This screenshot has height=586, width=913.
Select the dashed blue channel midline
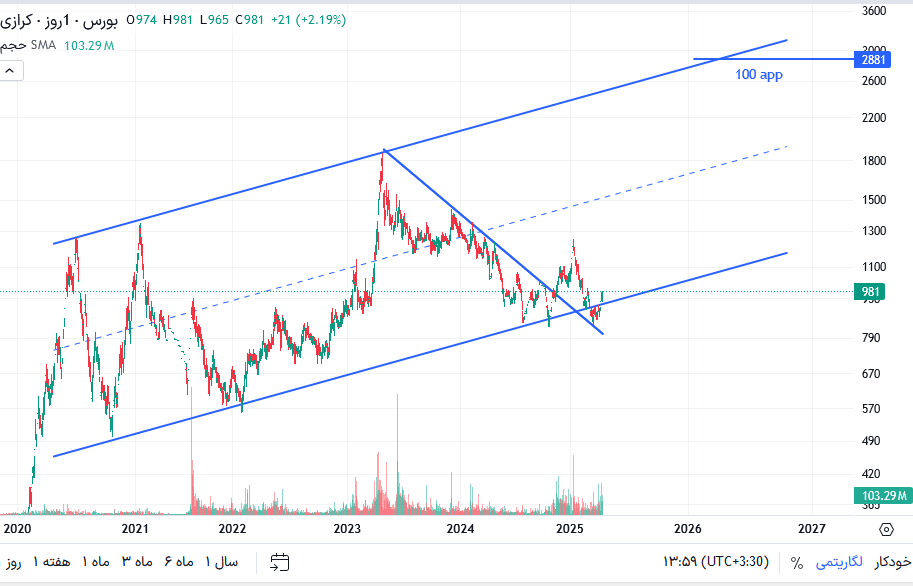click(x=422, y=249)
